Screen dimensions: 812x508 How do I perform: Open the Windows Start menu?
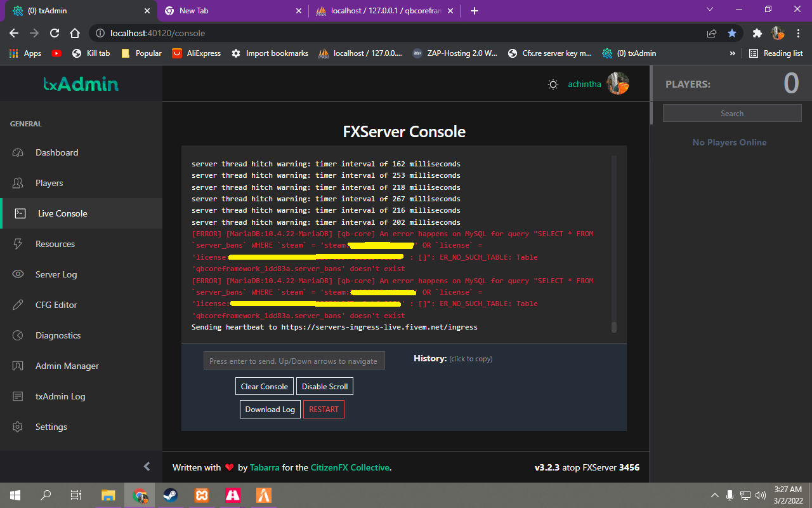click(15, 495)
